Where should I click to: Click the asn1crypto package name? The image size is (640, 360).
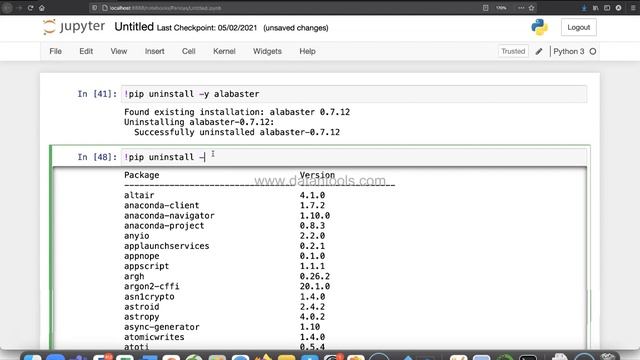pos(149,297)
